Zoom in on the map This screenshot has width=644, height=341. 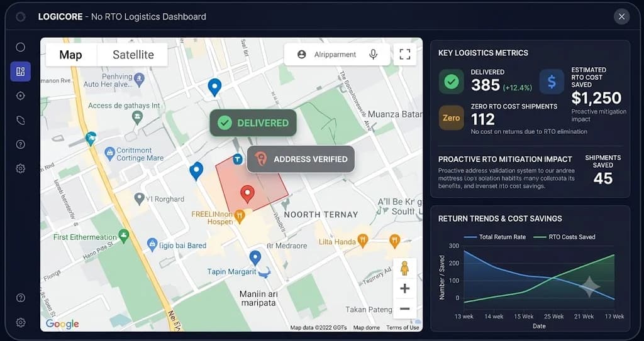pyautogui.click(x=405, y=288)
